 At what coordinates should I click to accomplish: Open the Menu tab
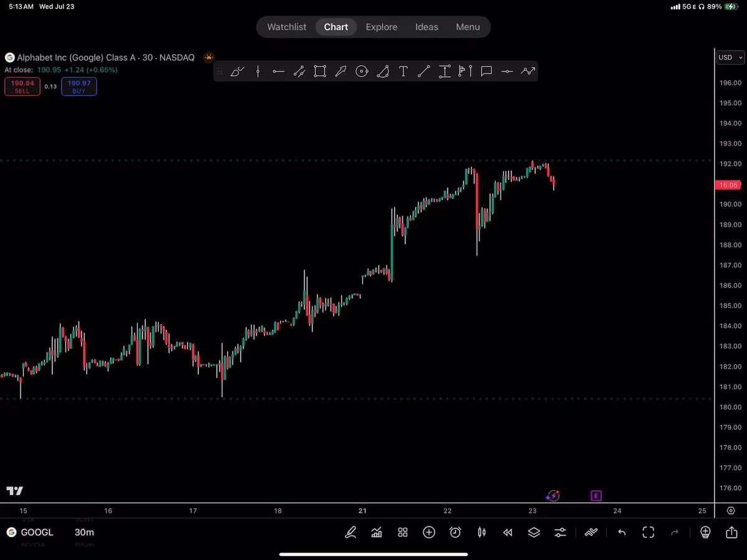click(467, 27)
